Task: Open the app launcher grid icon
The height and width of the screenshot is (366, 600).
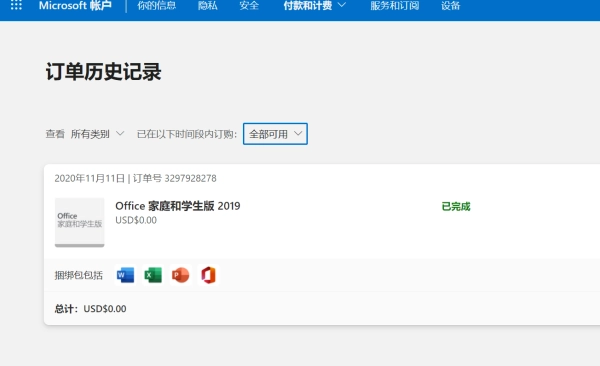Action: coord(16,5)
